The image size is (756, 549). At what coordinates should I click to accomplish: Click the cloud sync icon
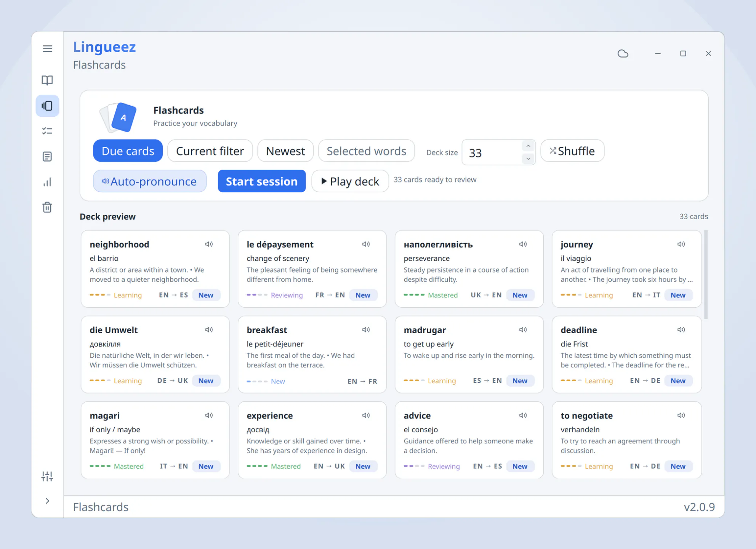[623, 53]
